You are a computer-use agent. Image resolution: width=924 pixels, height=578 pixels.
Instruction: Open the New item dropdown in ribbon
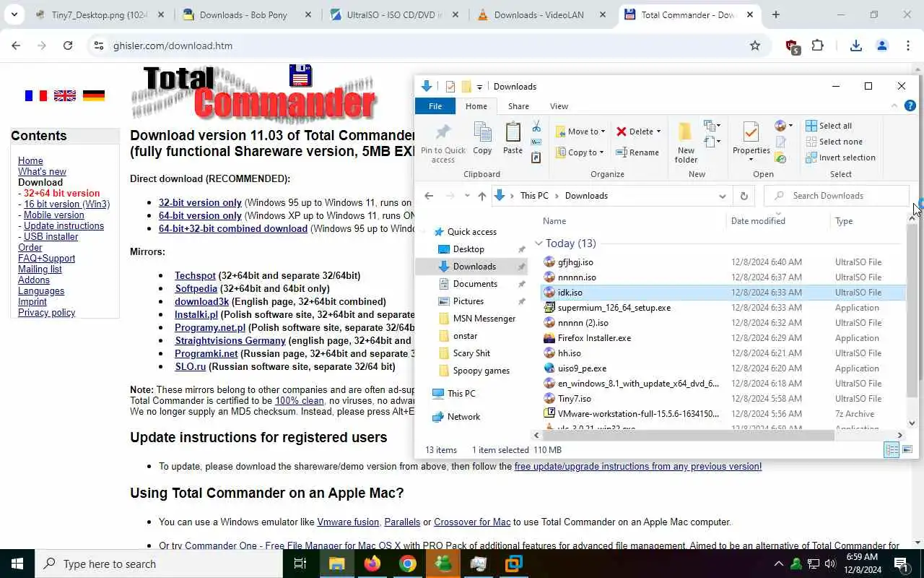712,126
